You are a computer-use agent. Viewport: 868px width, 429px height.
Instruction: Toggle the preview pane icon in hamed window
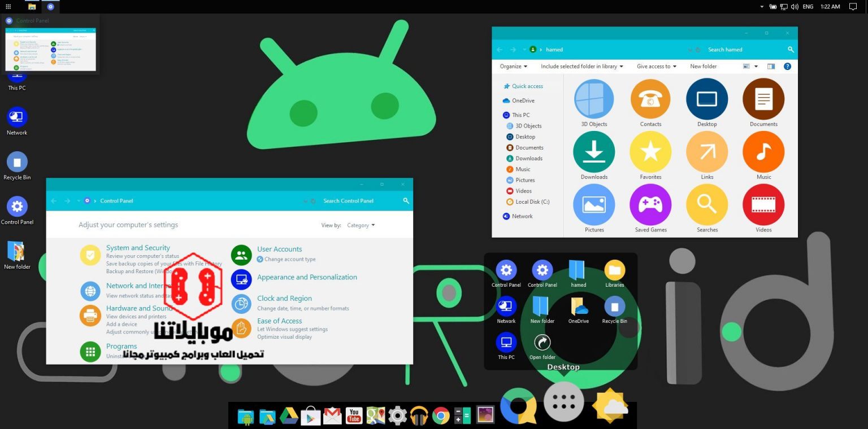[x=771, y=66]
